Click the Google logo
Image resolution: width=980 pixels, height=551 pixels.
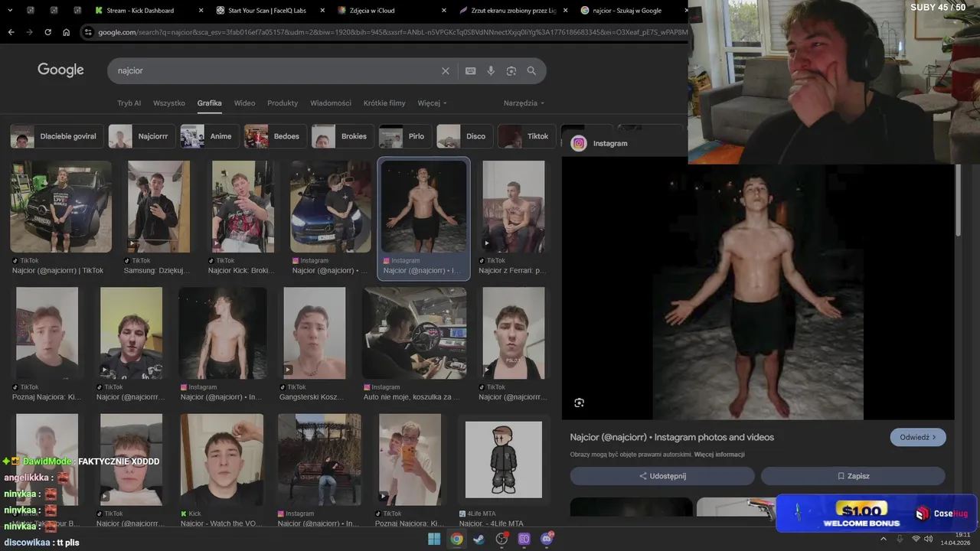coord(60,70)
